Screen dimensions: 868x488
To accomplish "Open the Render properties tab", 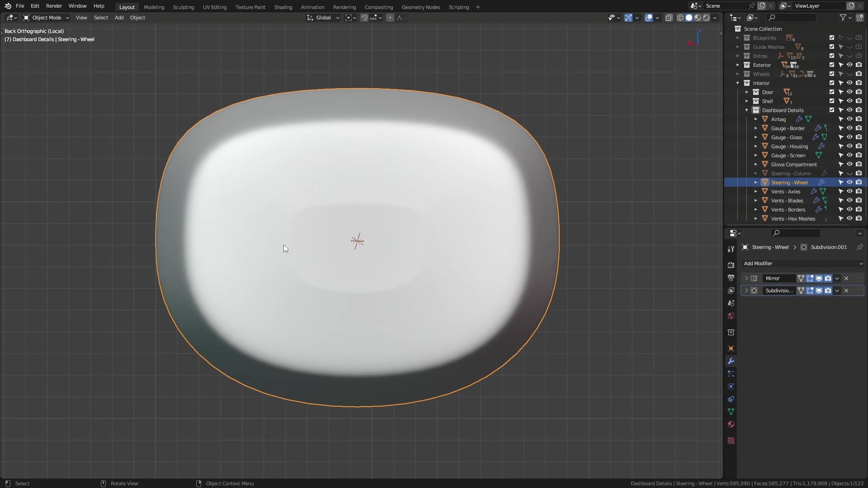I will coord(731,265).
